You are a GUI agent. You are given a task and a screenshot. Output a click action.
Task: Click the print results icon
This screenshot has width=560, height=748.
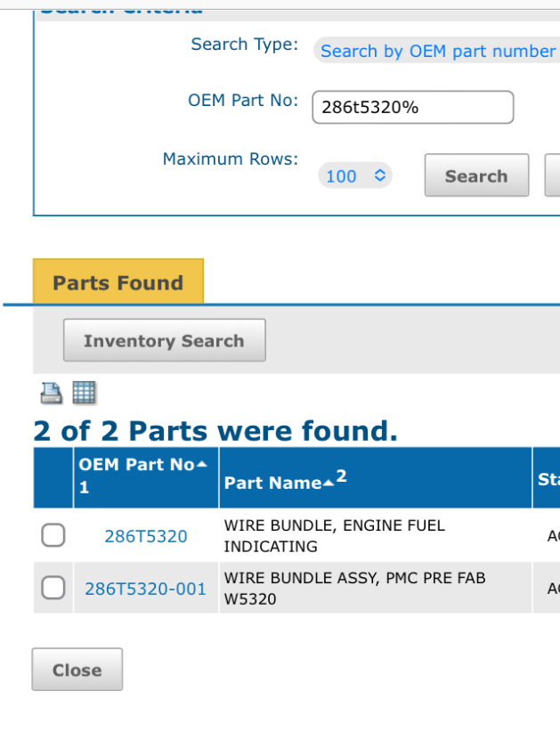(x=51, y=393)
